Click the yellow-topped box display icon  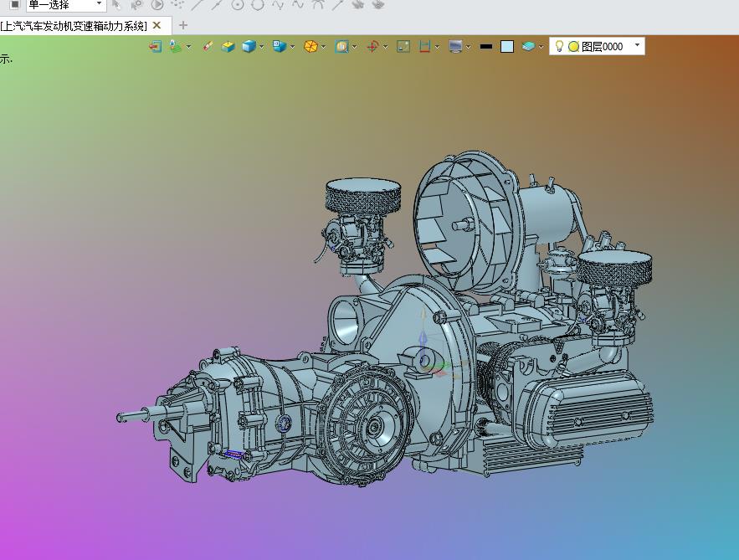228,47
